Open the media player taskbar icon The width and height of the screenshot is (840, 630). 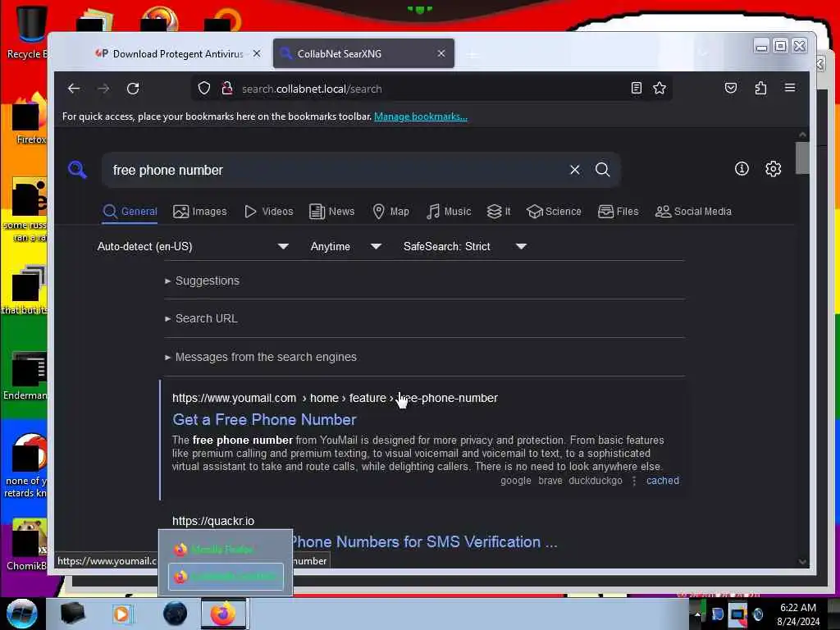point(122,614)
